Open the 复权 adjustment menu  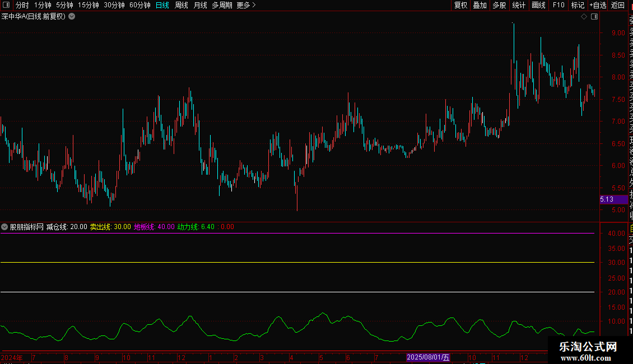[460, 5]
